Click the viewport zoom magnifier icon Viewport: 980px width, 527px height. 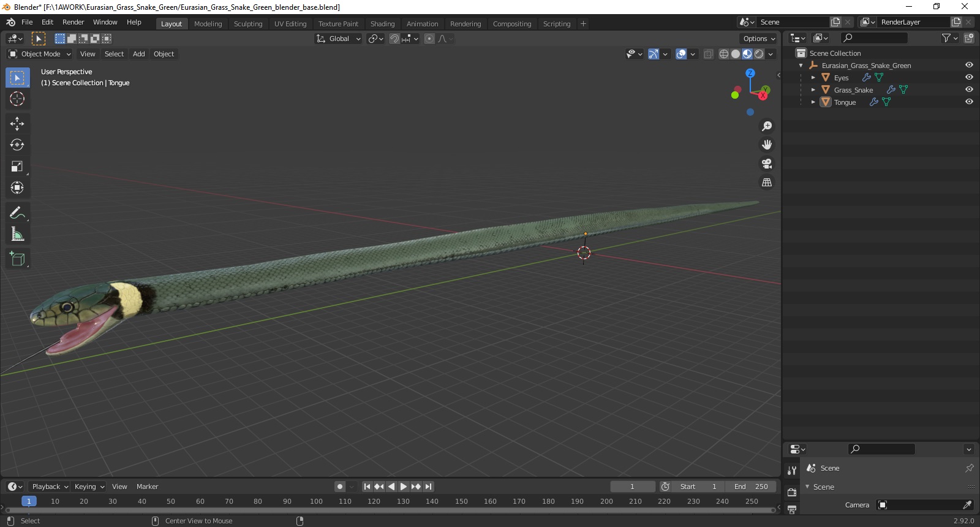click(x=767, y=126)
